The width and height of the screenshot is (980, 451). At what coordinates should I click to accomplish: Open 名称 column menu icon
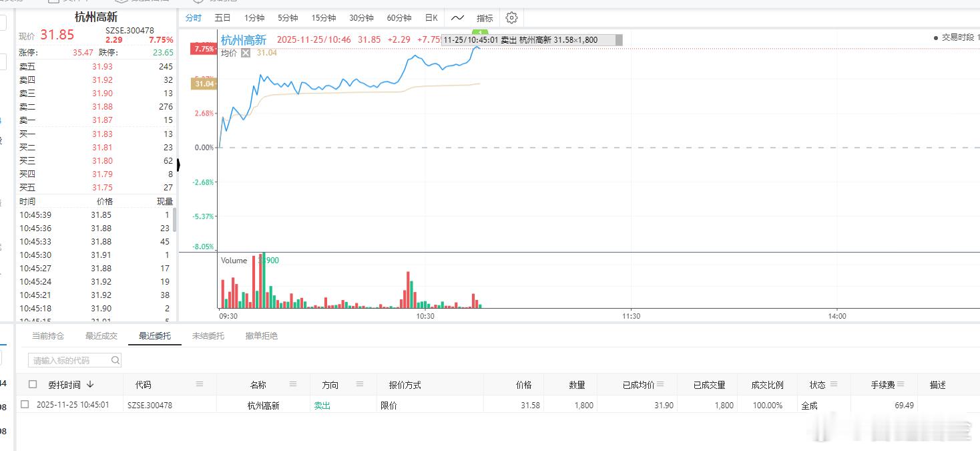(292, 384)
